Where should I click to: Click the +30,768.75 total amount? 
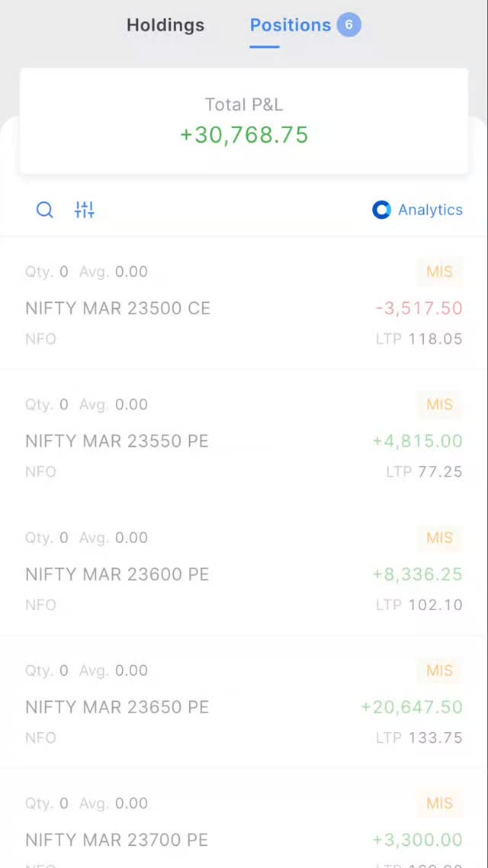tap(244, 135)
